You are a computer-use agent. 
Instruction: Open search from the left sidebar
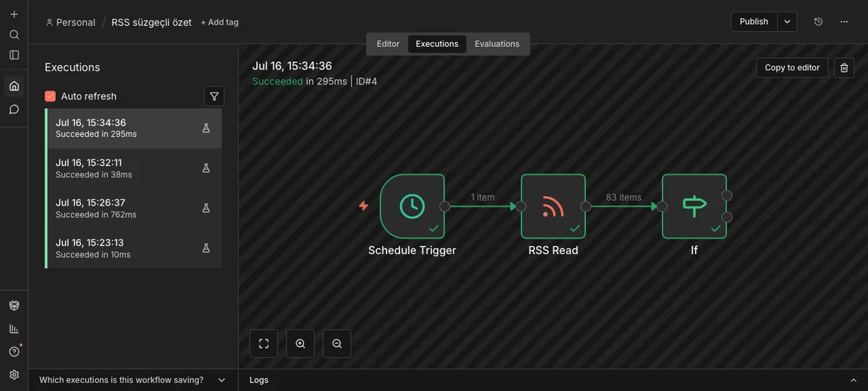pos(14,35)
